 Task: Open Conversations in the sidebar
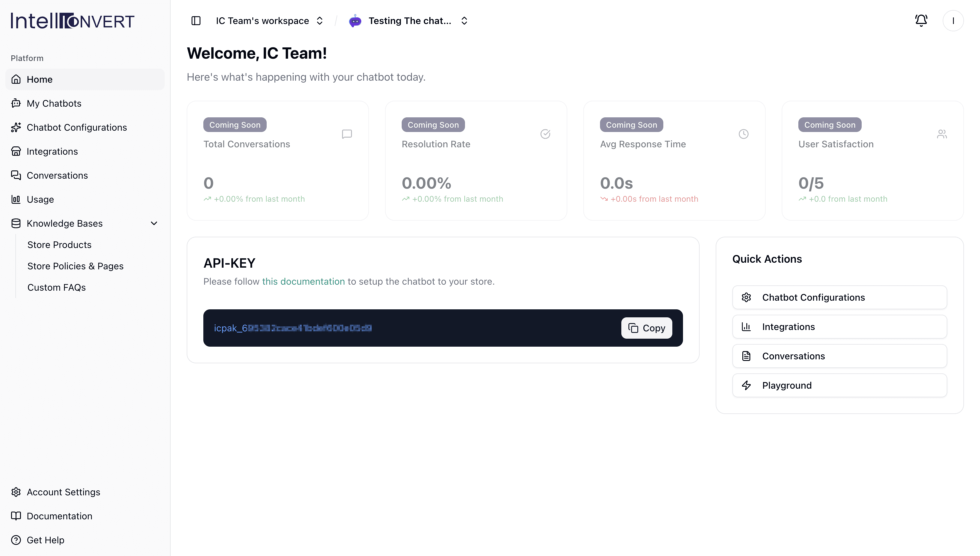pyautogui.click(x=85, y=175)
